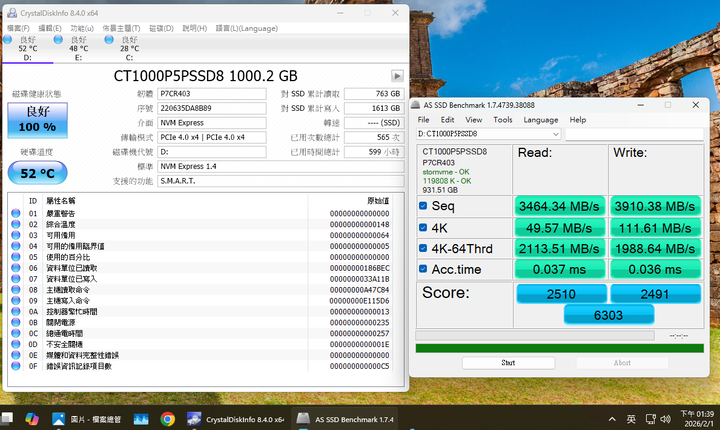Click the transfer mode field PCIe 4.0 x4
The image size is (720, 430).
click(212, 137)
